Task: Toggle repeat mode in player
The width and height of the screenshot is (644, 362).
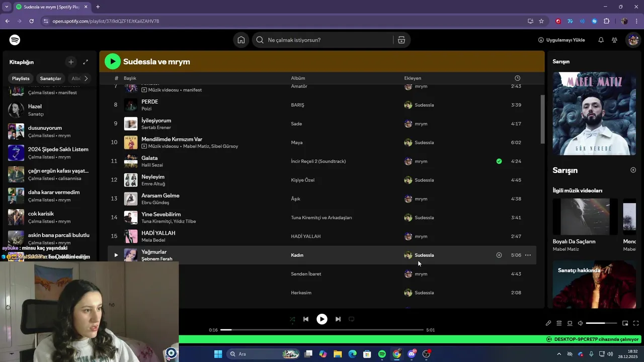Action: 352,319
